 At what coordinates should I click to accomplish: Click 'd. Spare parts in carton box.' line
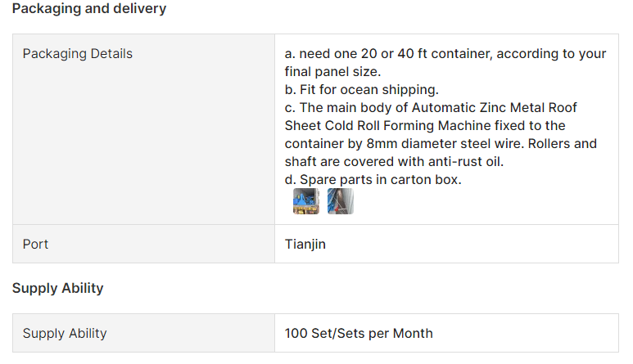click(x=373, y=180)
